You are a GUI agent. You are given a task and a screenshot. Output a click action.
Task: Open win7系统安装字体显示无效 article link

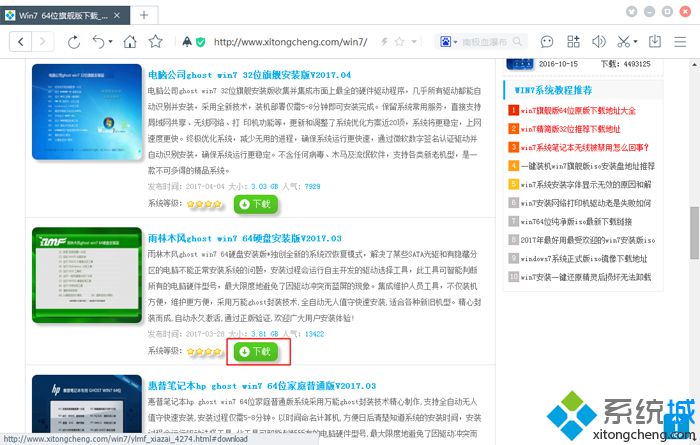[x=586, y=184]
